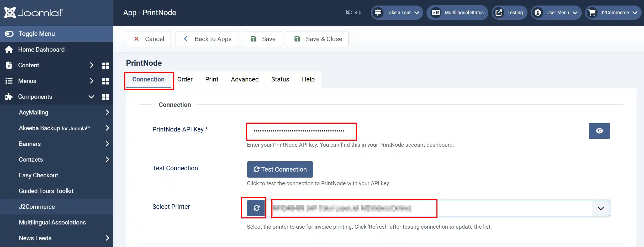Click the Joomla 5.4.0 version indicator

coord(353,13)
